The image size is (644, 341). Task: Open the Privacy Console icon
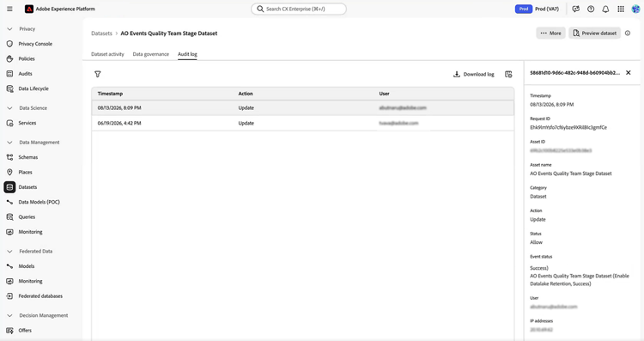9,44
